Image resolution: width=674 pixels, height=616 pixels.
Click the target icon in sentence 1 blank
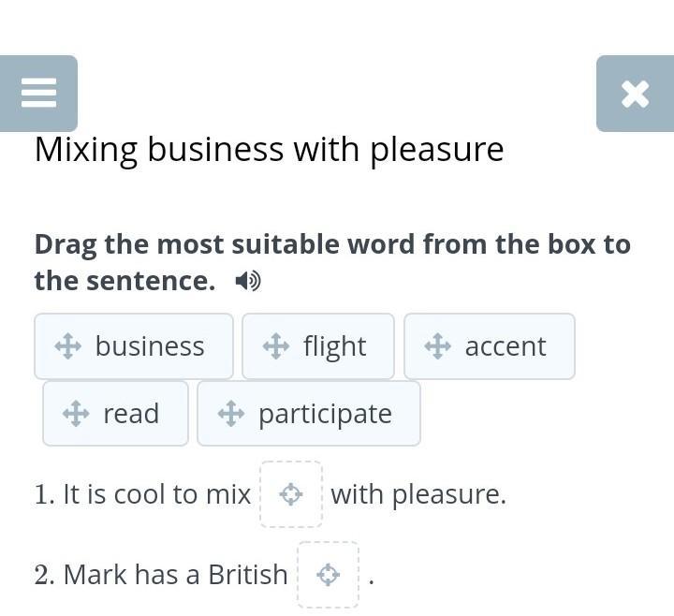click(291, 494)
